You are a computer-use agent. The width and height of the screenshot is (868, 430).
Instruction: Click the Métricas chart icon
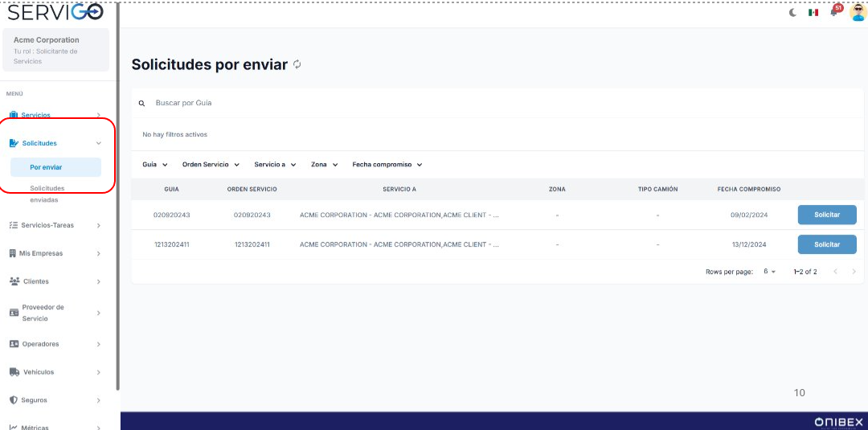click(14, 428)
